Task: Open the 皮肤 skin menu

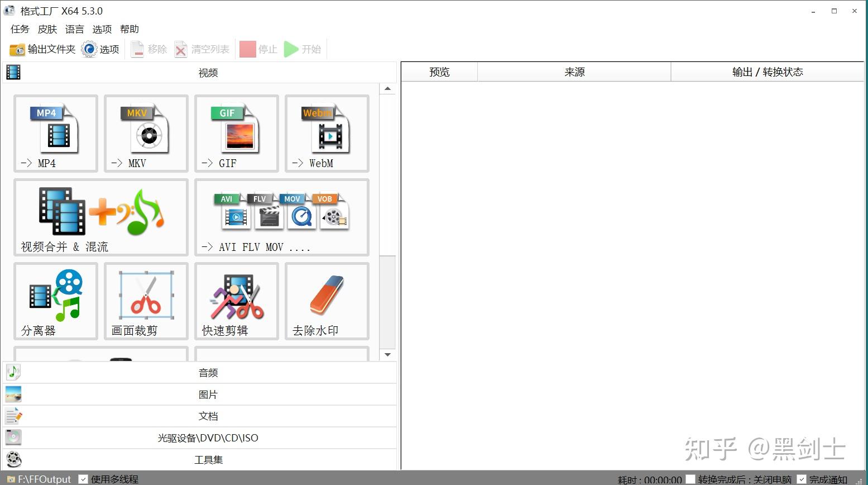Action: (47, 29)
